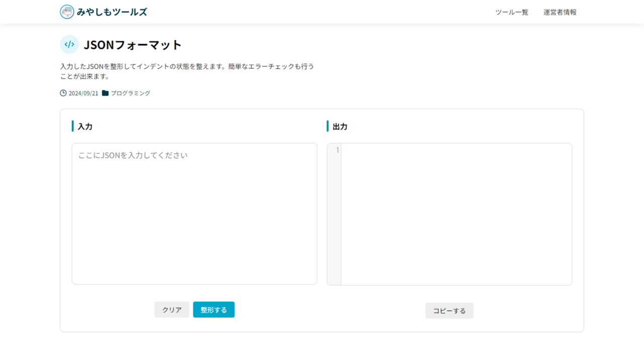Click the JSONフォーマット page title
Screen dimensions: 644x341
point(133,44)
